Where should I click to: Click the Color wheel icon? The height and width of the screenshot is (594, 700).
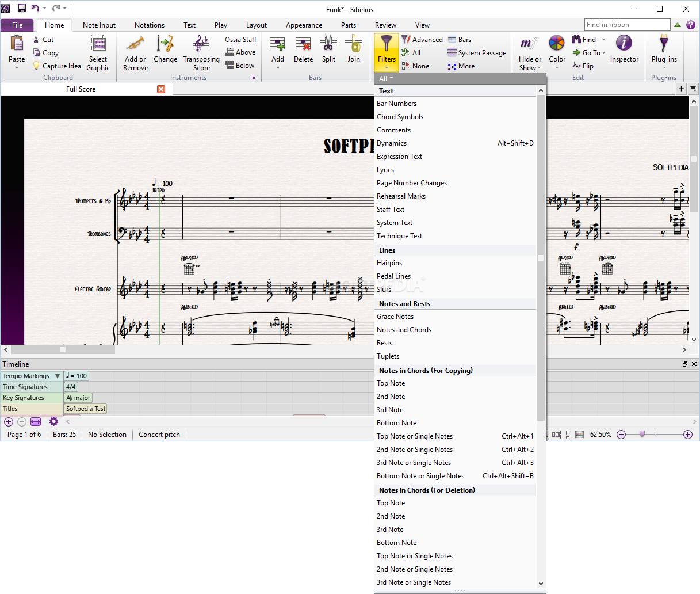pyautogui.click(x=557, y=43)
